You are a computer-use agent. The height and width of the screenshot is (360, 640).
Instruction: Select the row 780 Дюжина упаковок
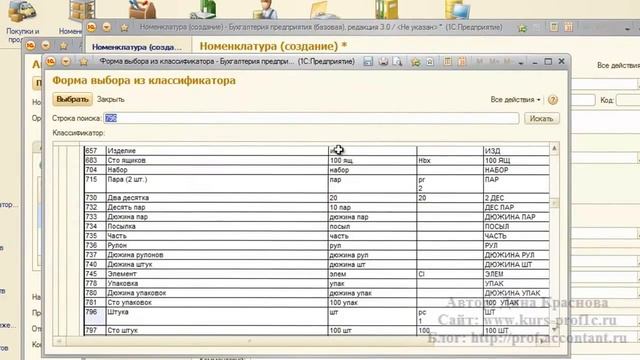coord(316,293)
